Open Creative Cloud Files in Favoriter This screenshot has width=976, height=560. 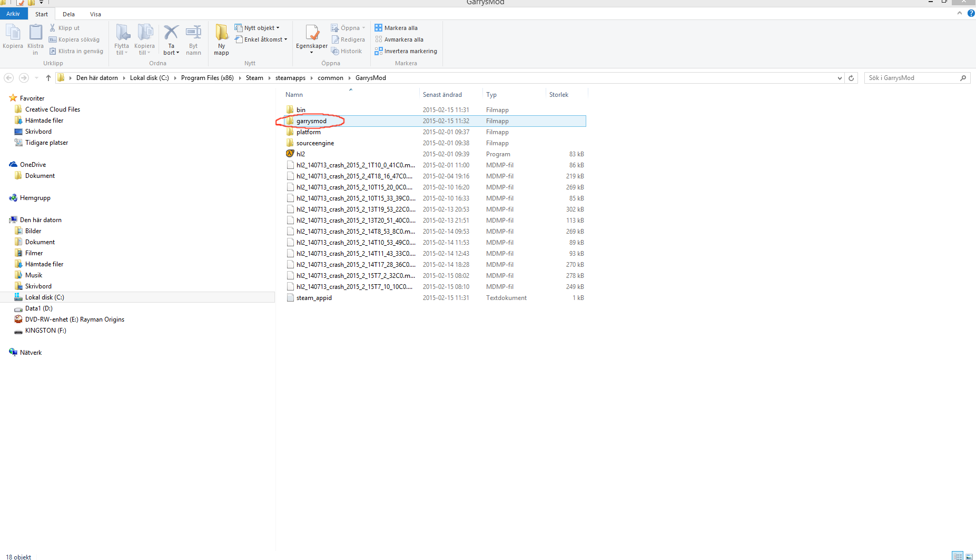click(53, 109)
